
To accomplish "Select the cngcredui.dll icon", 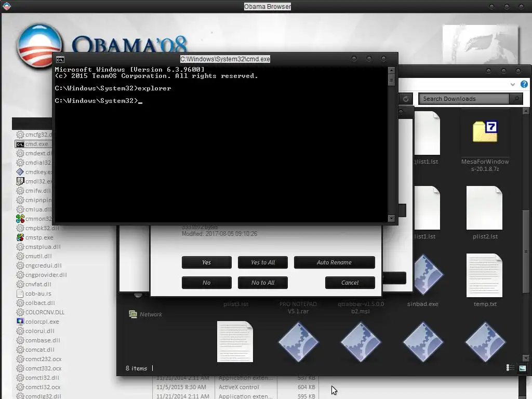I will click(20, 265).
